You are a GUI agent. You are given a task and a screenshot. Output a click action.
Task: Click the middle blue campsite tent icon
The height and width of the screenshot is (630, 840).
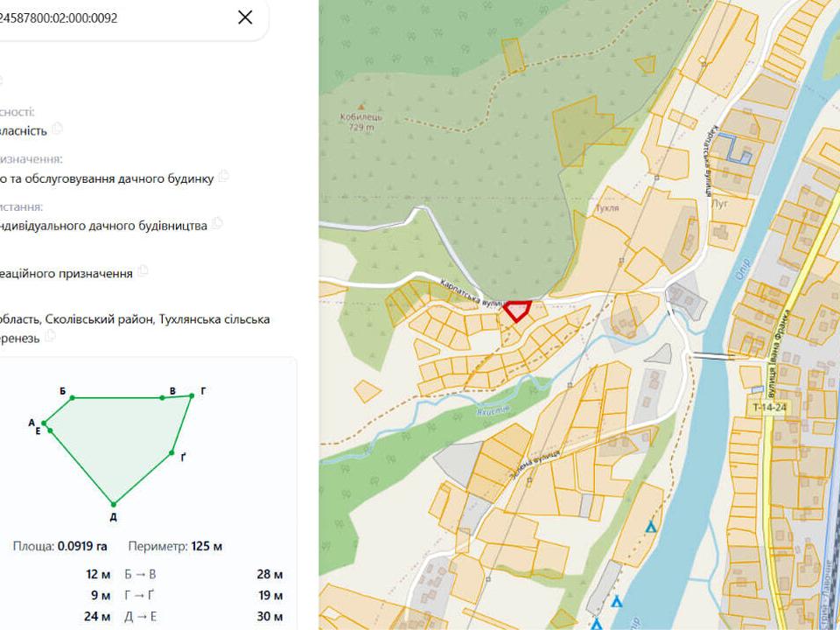click(x=617, y=602)
